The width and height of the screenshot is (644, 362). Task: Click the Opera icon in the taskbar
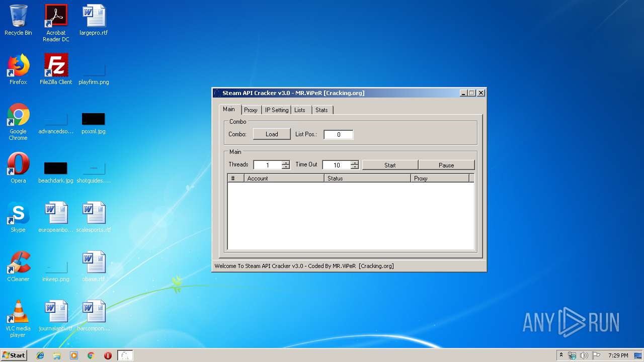pos(108,355)
